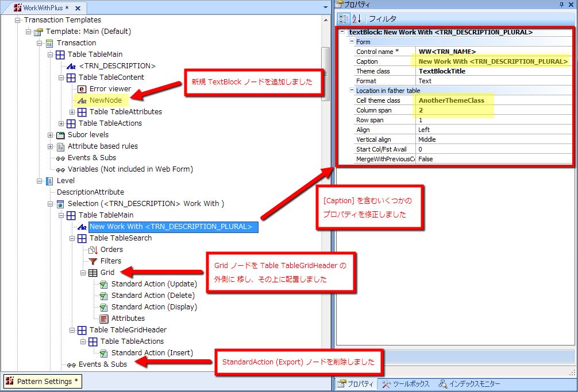Pin the プロパティ panel with auto-hide pushpin
Screen dimensions: 578x392
tap(561, 5)
